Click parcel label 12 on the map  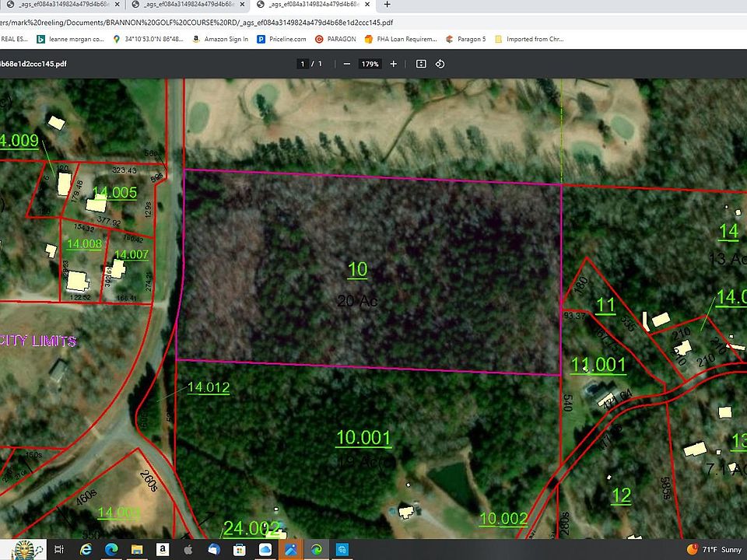pyautogui.click(x=621, y=495)
